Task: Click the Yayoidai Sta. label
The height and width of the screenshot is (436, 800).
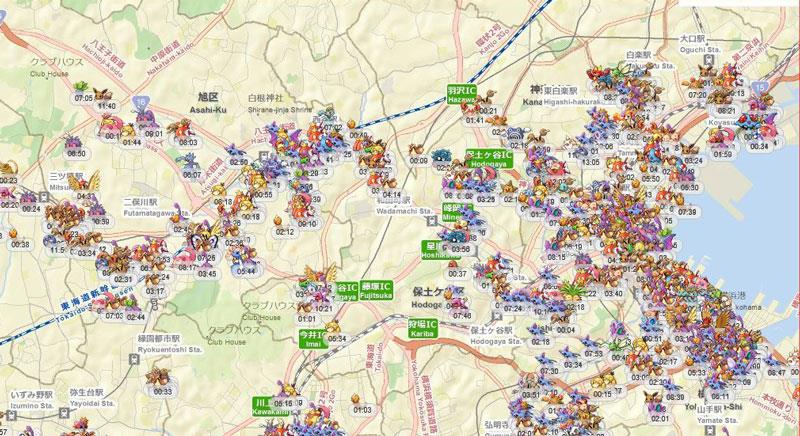Action: coord(92,403)
